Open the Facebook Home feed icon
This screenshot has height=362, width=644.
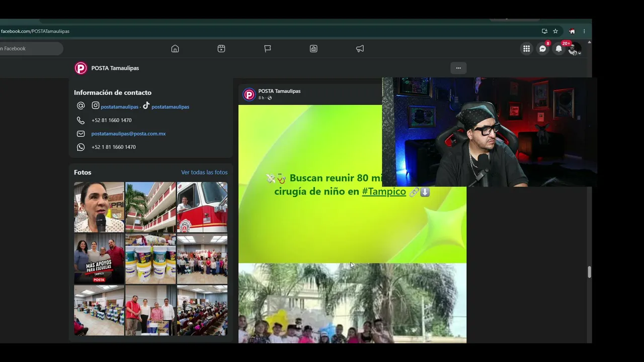pos(175,49)
